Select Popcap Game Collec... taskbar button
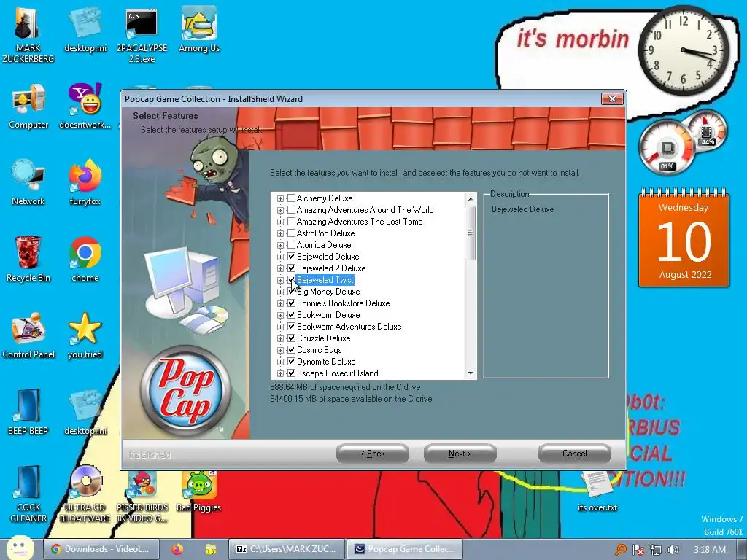This screenshot has height=560, width=747. (x=404, y=549)
